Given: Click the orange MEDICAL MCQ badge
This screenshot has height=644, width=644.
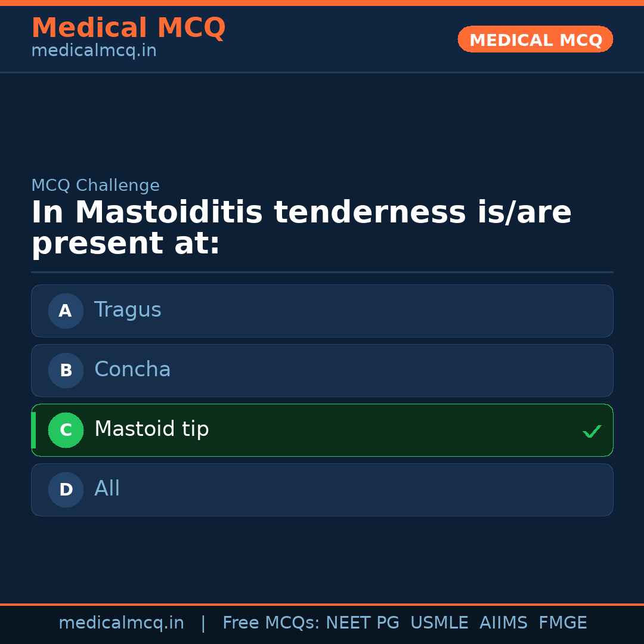Looking at the screenshot, I should coord(535,40).
